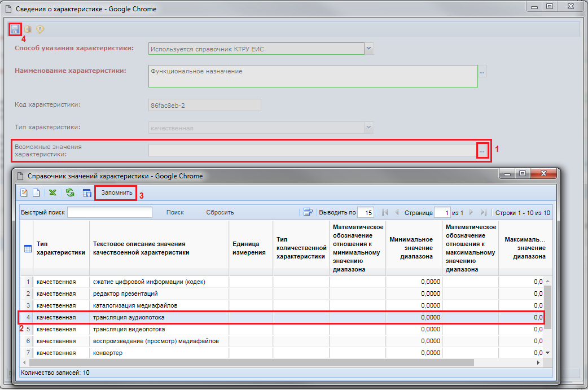The height and width of the screenshot is (390, 588).
Task: Click the Поиск button
Action: coord(175,212)
